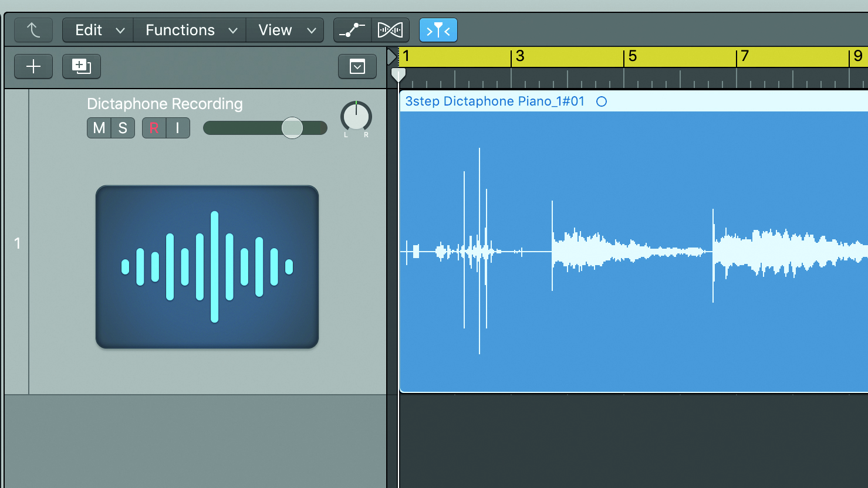Image resolution: width=868 pixels, height=488 pixels.
Task: Click the left locator triangle beside ruler
Action: 391,57
